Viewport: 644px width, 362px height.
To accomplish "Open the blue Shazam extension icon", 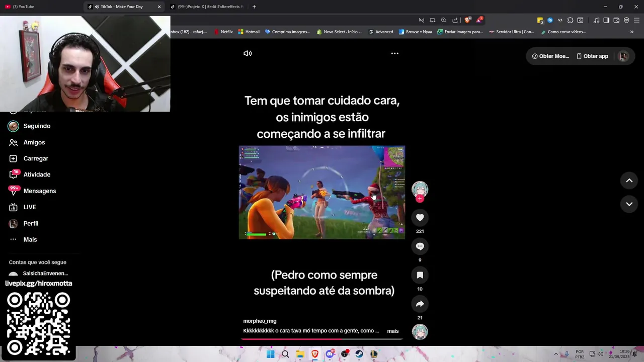I will (550, 20).
